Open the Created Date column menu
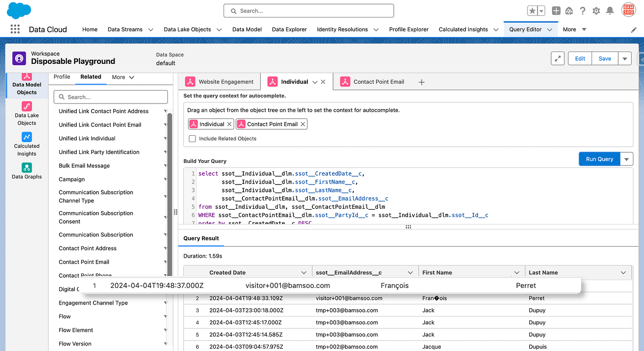The width and height of the screenshot is (644, 351). click(x=304, y=272)
